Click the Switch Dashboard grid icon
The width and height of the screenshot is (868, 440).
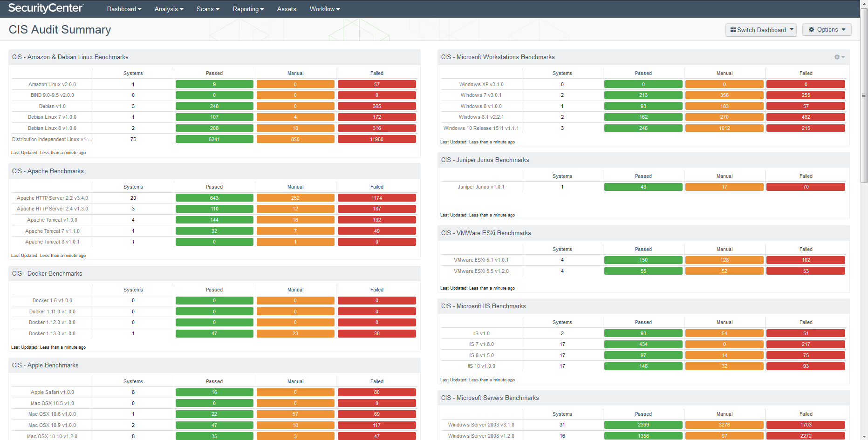pos(733,30)
